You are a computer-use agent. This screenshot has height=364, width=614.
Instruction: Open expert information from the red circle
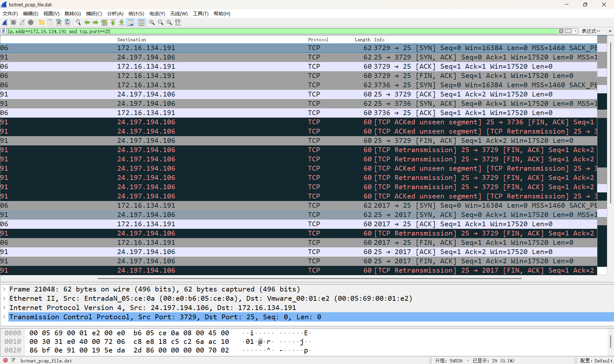pos(5,360)
